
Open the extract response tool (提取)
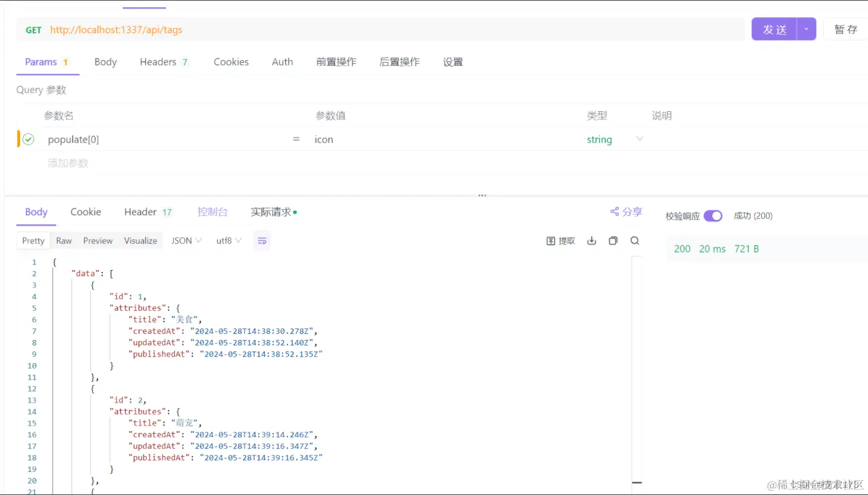(x=560, y=240)
